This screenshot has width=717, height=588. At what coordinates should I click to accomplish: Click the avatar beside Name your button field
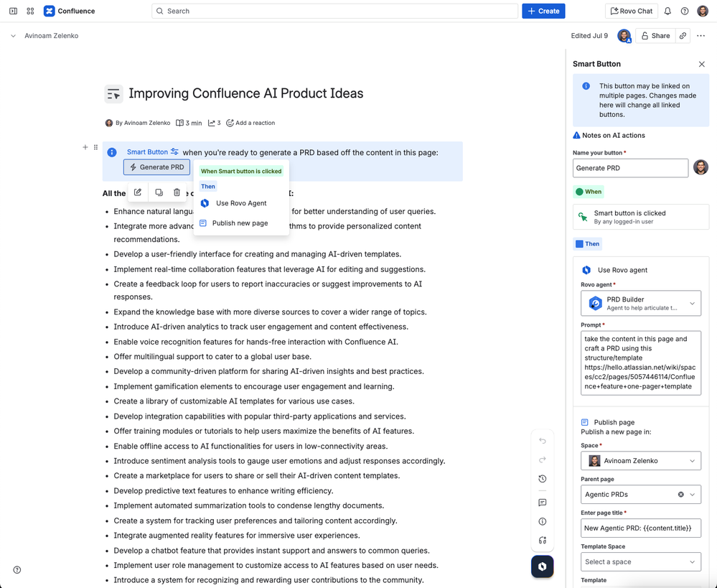[x=700, y=167]
